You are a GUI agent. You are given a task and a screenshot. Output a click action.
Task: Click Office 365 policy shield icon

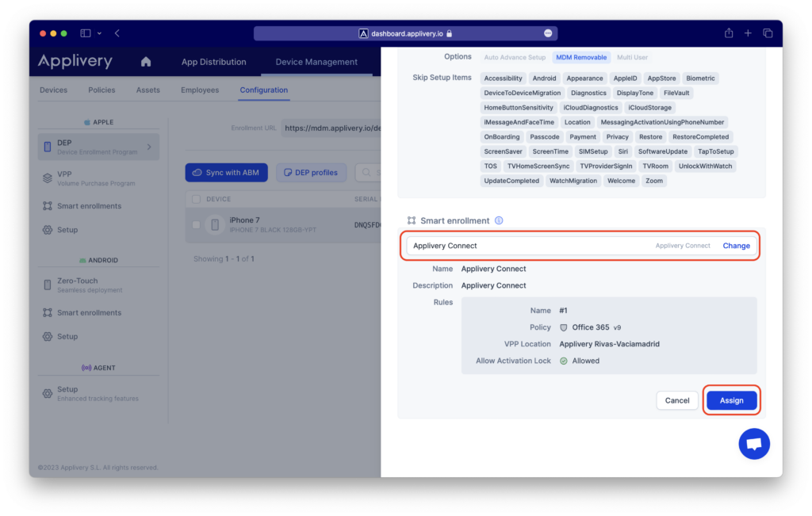click(x=564, y=327)
